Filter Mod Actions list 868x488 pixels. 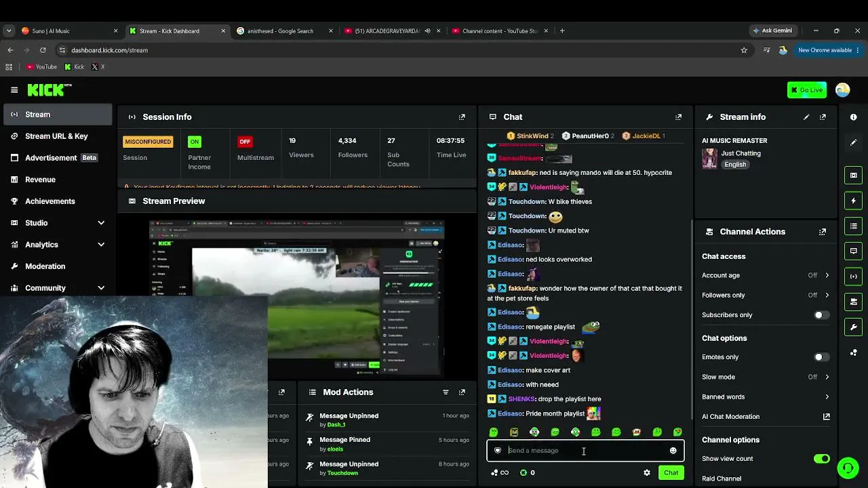click(446, 392)
